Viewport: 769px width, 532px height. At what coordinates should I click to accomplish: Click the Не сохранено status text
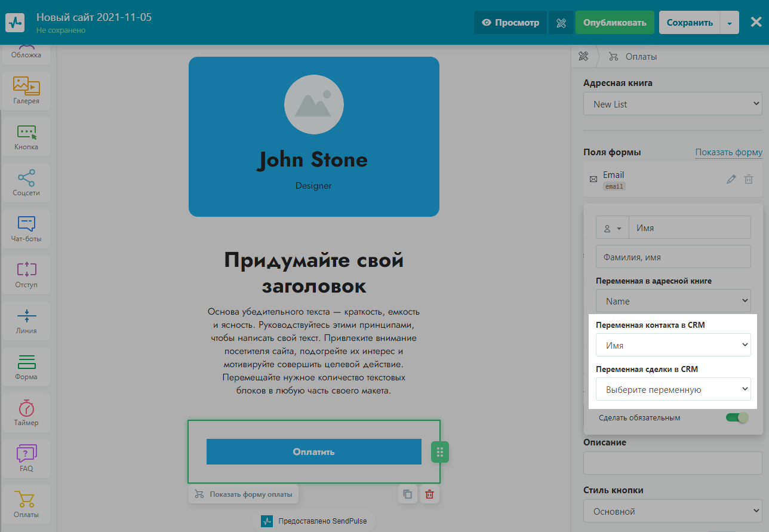point(61,30)
